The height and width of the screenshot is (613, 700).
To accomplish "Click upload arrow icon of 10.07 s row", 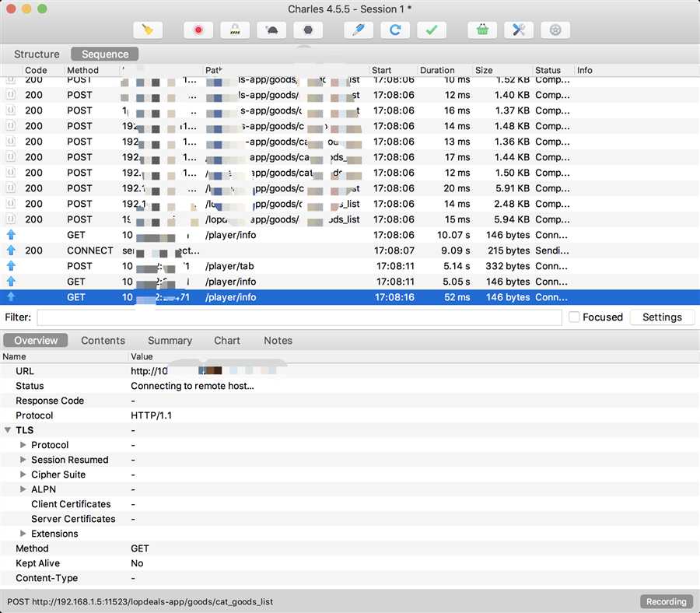I will coord(11,235).
